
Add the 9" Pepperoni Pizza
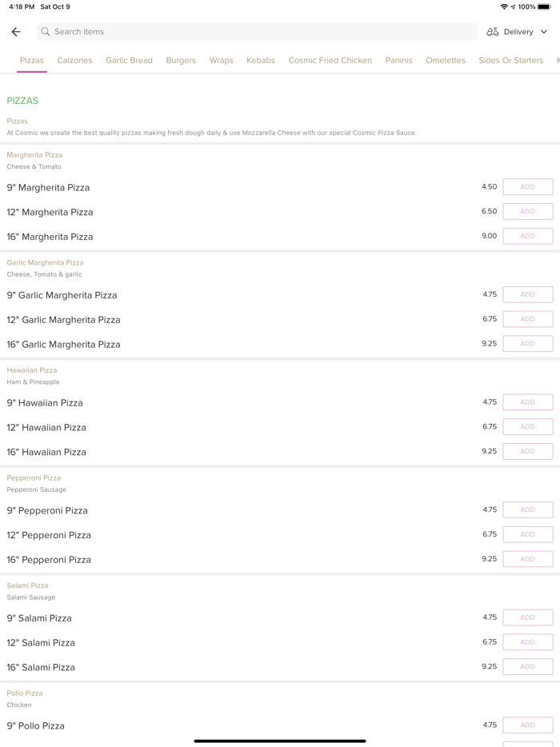(x=527, y=509)
